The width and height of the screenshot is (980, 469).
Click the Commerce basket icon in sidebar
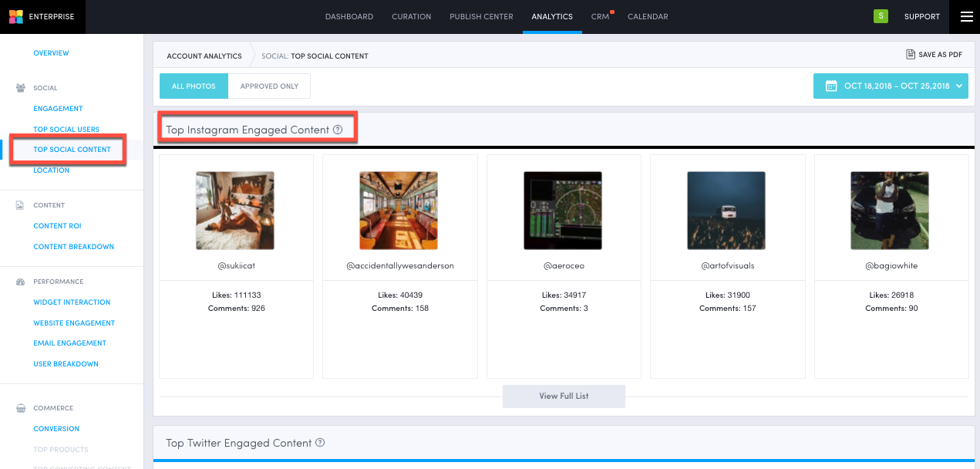click(x=20, y=408)
